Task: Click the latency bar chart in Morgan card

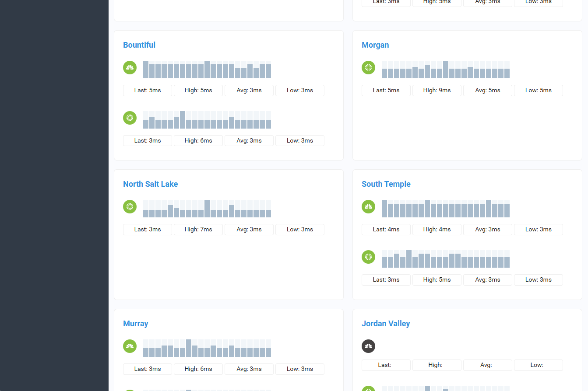Action: pos(445,70)
